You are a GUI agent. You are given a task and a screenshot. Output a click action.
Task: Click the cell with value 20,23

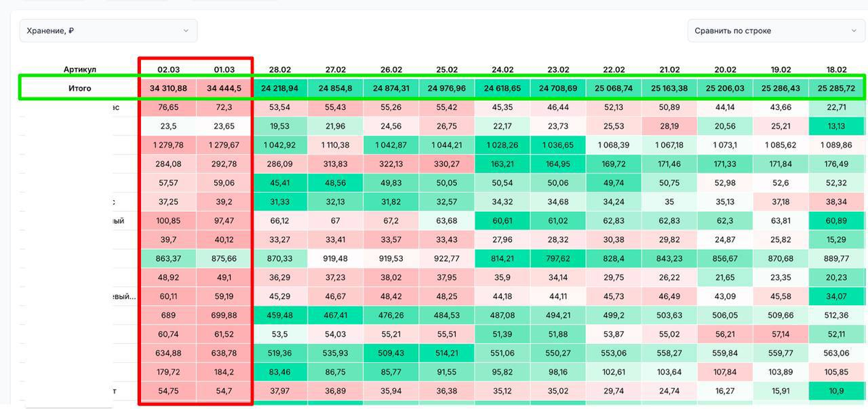837,277
